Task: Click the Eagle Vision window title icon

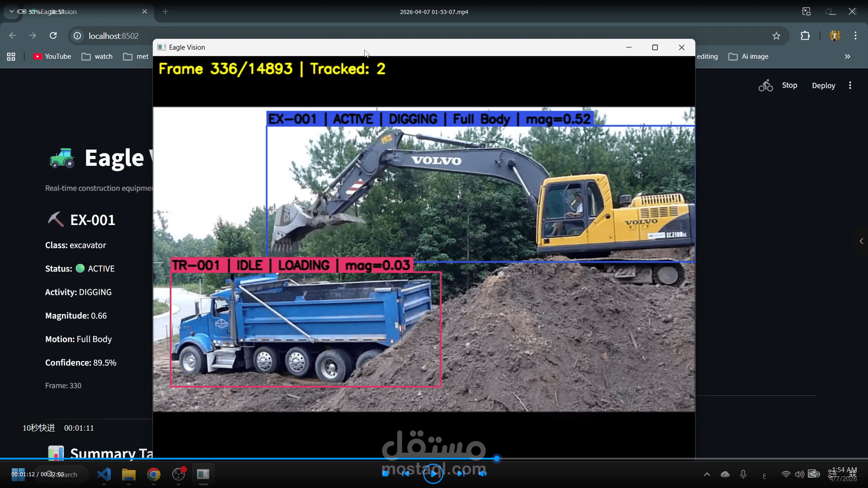Action: [x=161, y=47]
